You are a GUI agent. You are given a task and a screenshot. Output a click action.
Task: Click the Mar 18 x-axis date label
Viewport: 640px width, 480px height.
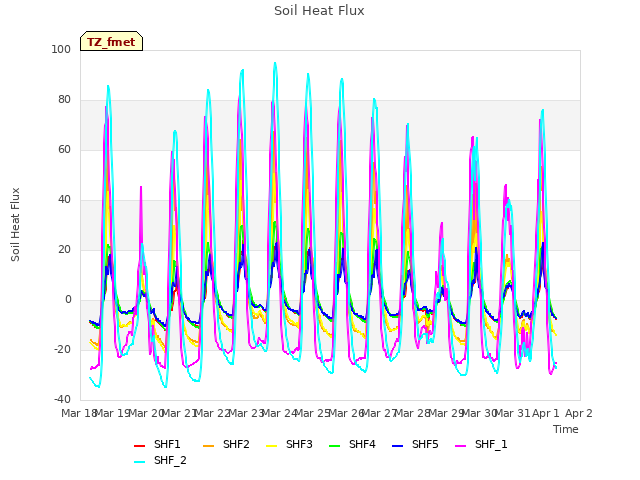click(79, 413)
